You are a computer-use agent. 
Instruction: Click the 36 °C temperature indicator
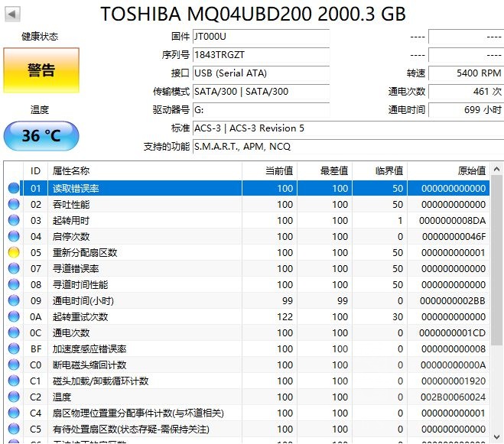tap(41, 136)
